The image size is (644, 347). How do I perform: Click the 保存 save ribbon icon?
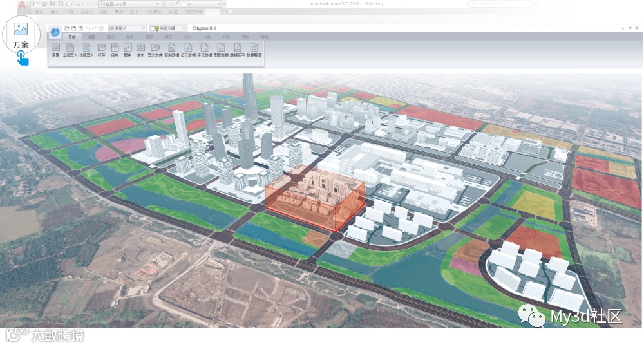click(x=115, y=47)
